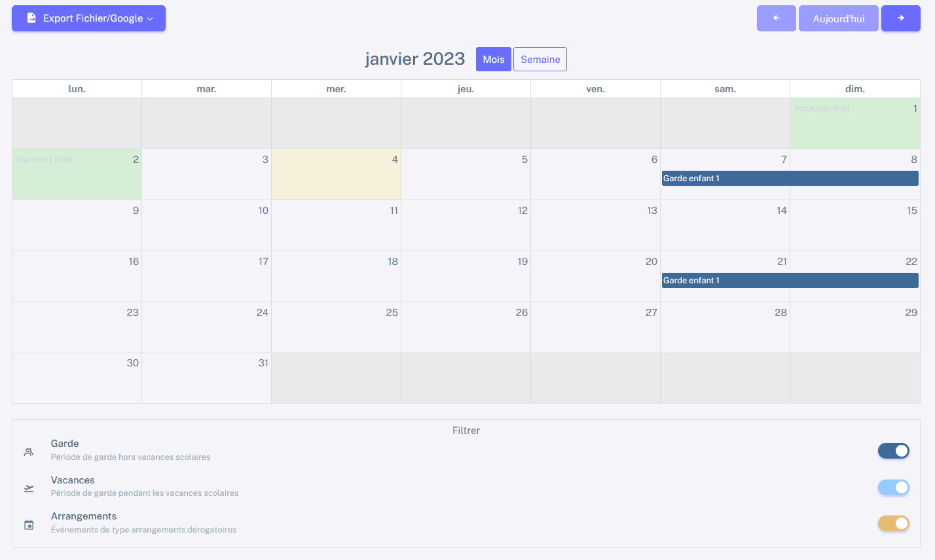The image size is (935, 560).
Task: Switch to the Semaine view
Action: (540, 60)
